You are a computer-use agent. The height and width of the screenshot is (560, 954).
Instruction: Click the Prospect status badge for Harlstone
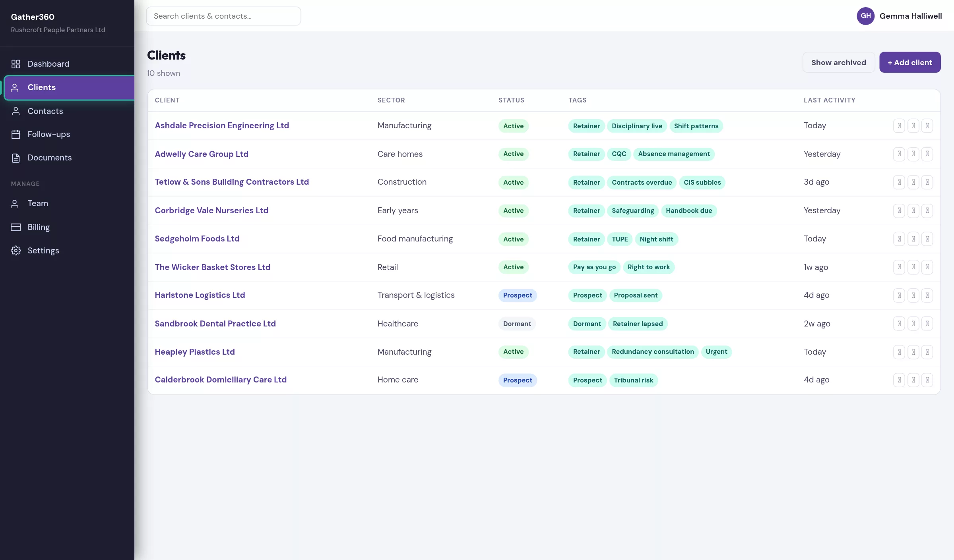pos(518,295)
